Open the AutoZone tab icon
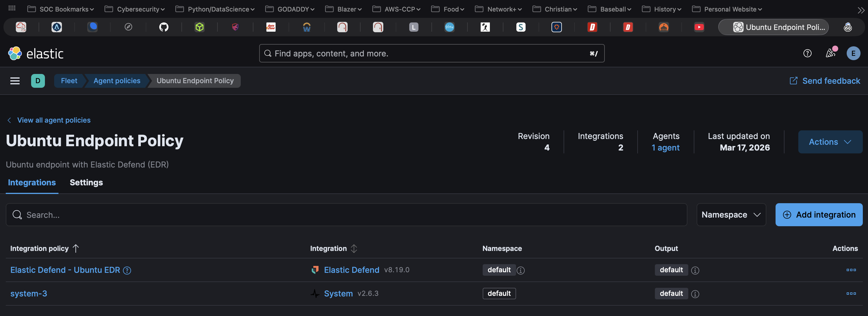 click(271, 27)
